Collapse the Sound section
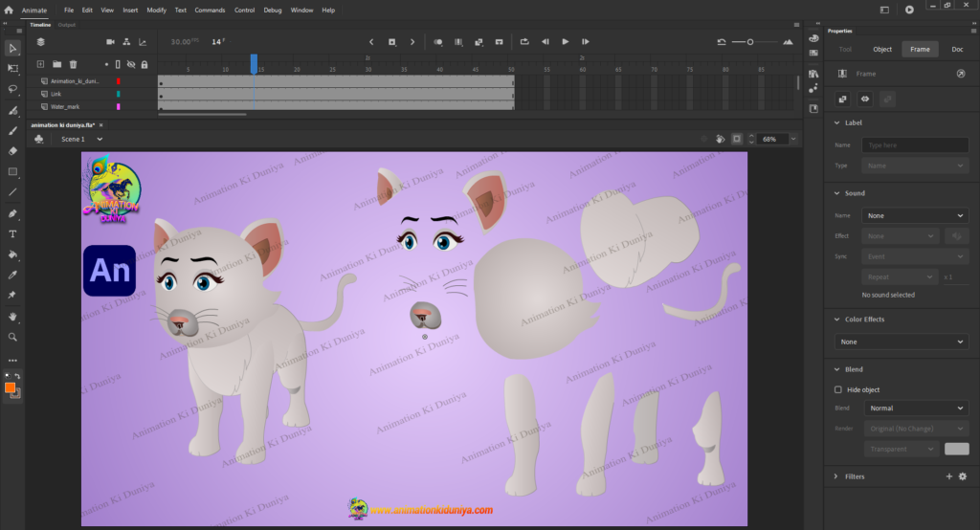The height and width of the screenshot is (530, 980). 836,193
